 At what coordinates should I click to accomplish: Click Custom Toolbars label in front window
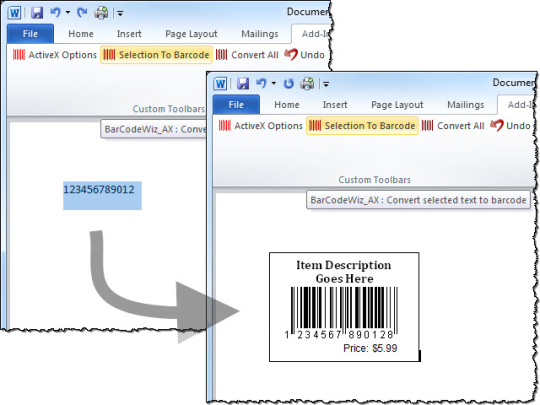coord(374,180)
